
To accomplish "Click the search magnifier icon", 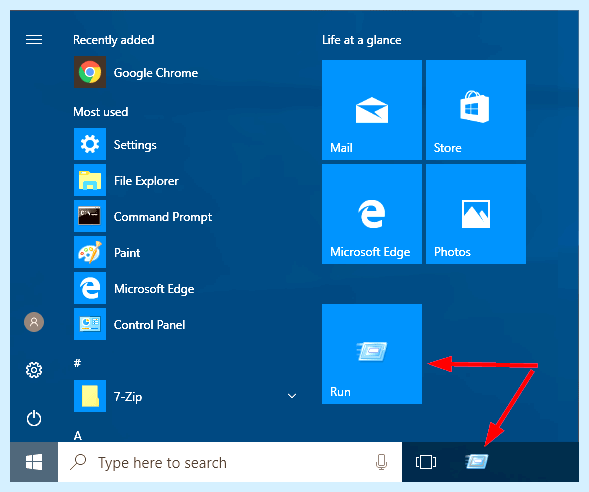I will coord(78,462).
